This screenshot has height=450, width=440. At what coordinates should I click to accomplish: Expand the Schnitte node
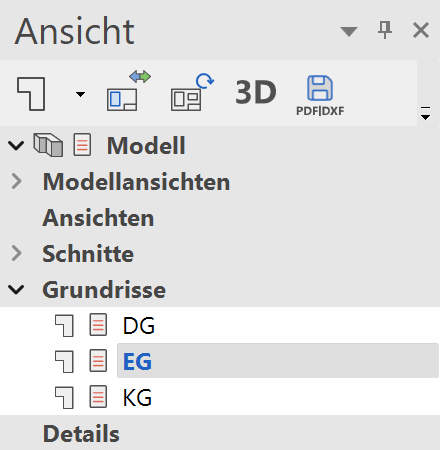pos(16,253)
